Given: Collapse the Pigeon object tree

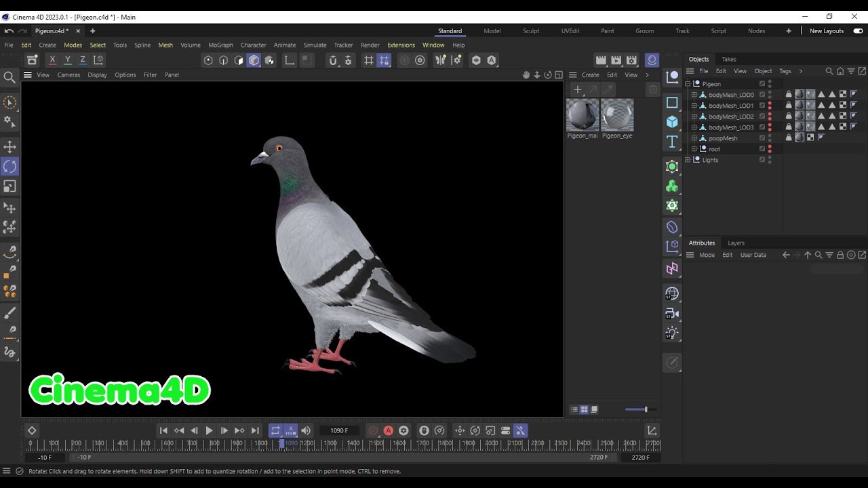Looking at the screenshot, I should click(688, 84).
